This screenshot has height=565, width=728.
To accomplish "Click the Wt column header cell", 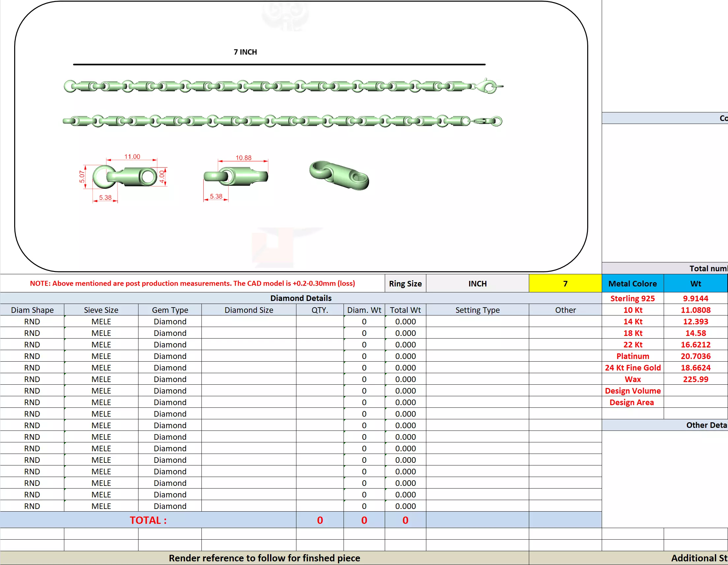I will pos(695,283).
